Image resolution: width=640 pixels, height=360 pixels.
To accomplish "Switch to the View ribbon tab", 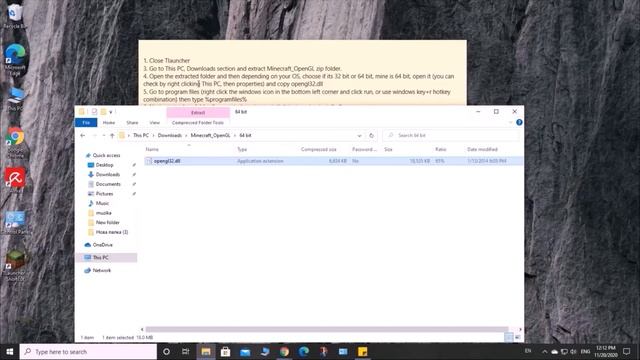I will point(155,122).
